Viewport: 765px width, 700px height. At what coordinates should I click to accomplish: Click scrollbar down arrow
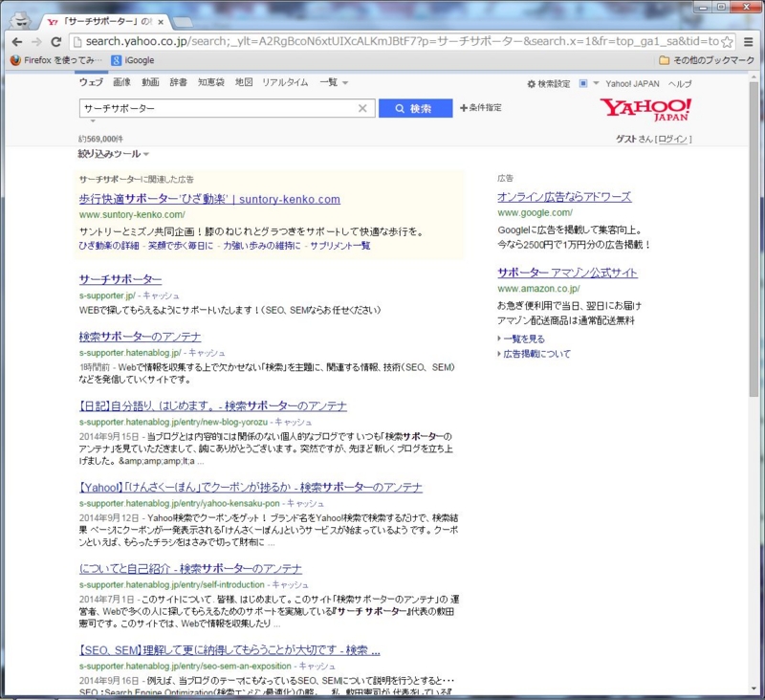pos(754,689)
